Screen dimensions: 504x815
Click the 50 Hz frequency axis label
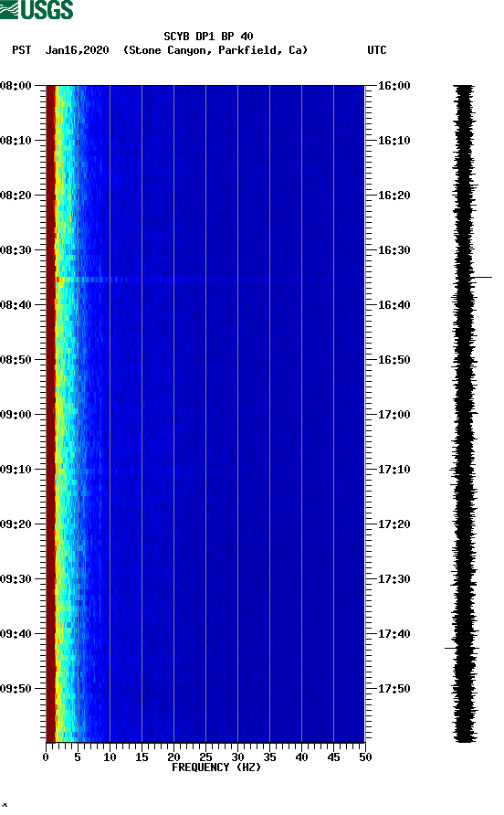[x=366, y=757]
